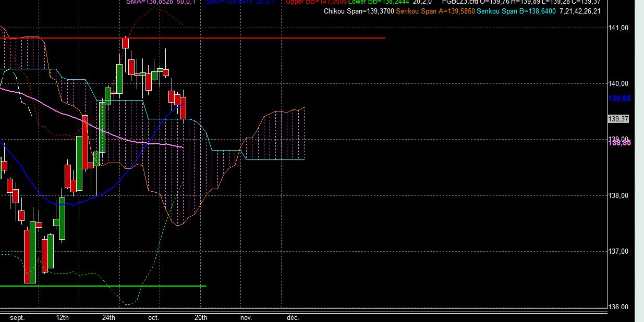This screenshot has height=322, width=644.
Task: Click the Senkou Span A=139,5850 label
Action: (x=435, y=11)
